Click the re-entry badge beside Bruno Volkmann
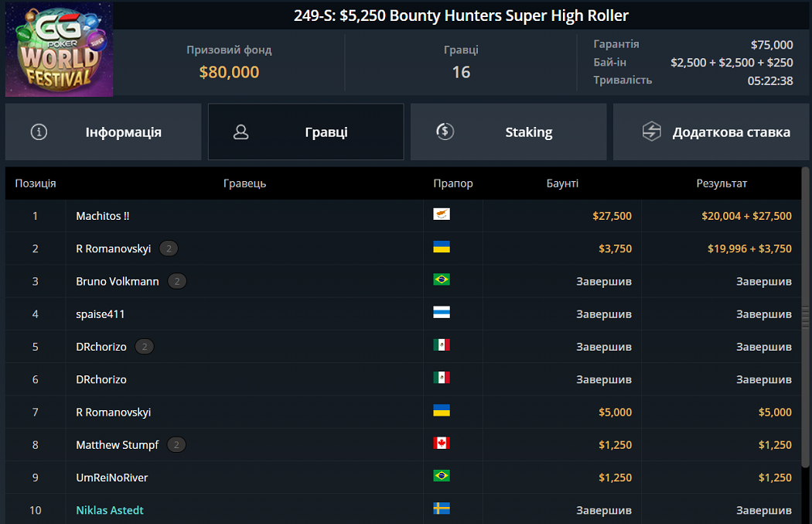Viewport: 812px width, 524px height. tap(177, 281)
